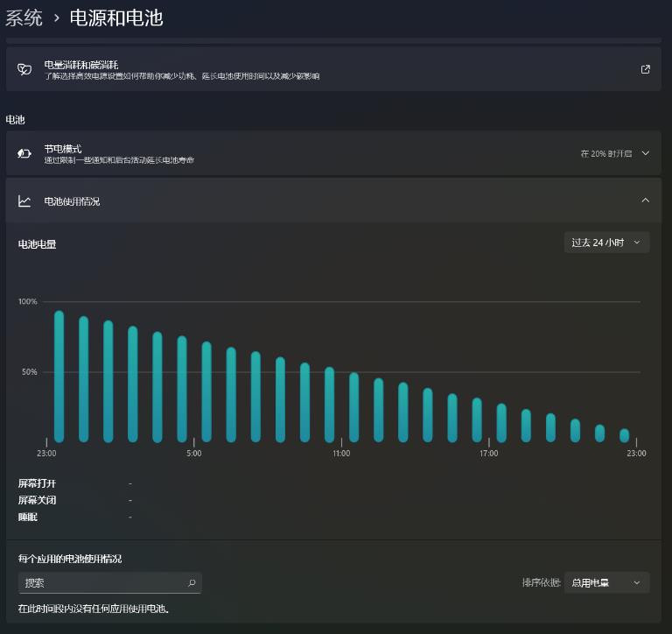Viewport: 672px width, 634px height.
Task: Open the 电量消耗和碳消耗 info row
Action: coord(332,69)
